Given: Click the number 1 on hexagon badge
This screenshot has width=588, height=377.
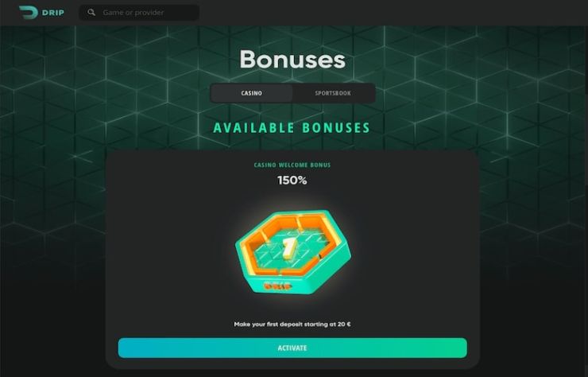Looking at the screenshot, I should coord(288,248).
